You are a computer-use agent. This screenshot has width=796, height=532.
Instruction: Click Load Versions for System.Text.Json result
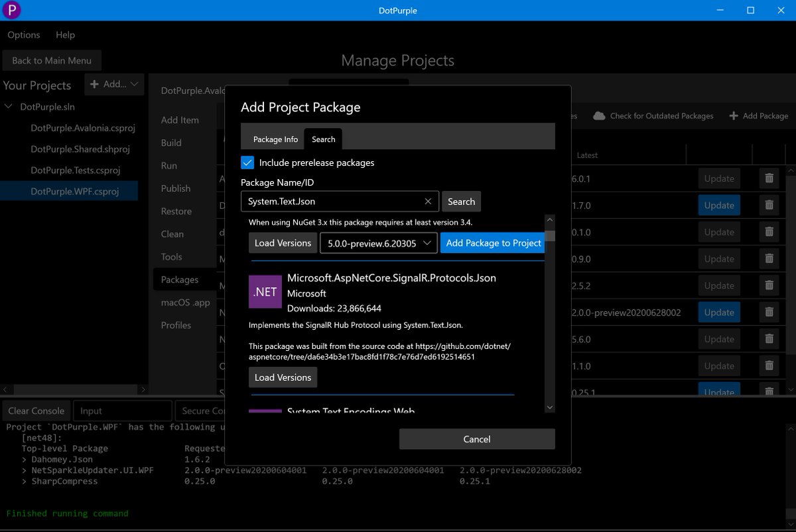(283, 243)
